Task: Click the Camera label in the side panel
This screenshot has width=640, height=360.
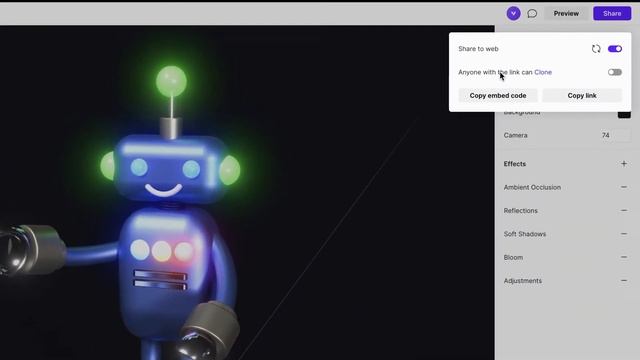Action: click(516, 135)
